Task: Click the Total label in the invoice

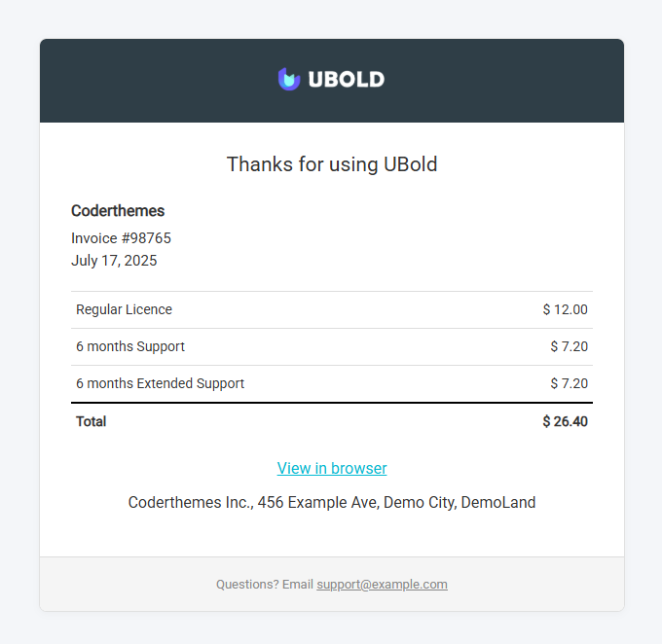Action: coord(92,421)
